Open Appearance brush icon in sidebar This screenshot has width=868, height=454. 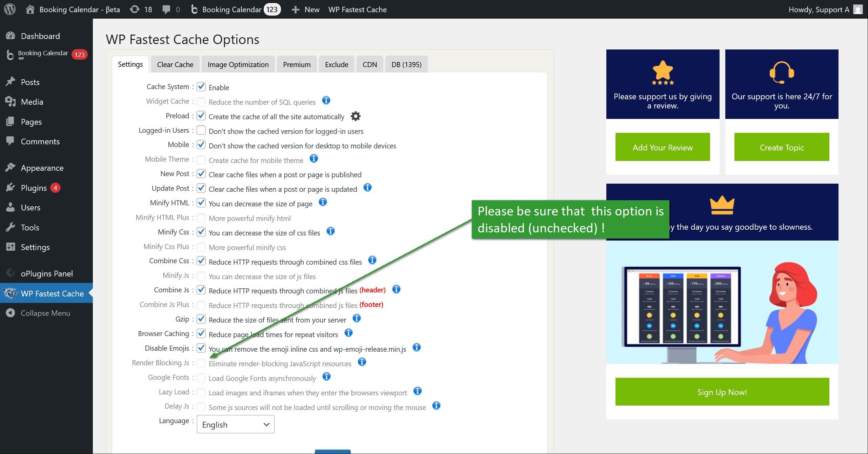(x=11, y=167)
